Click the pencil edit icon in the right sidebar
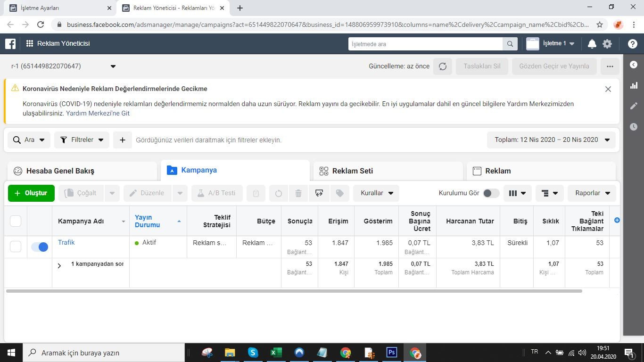The width and height of the screenshot is (644, 362). coord(634,106)
